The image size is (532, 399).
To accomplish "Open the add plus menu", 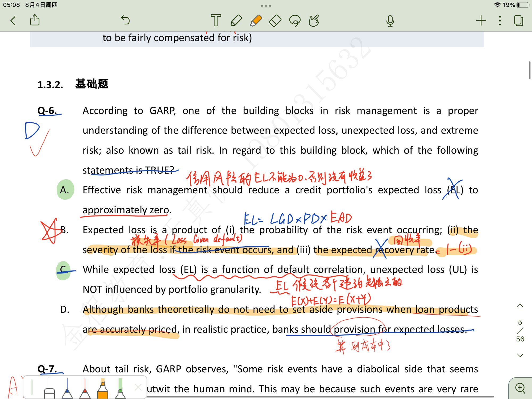I will click(481, 20).
